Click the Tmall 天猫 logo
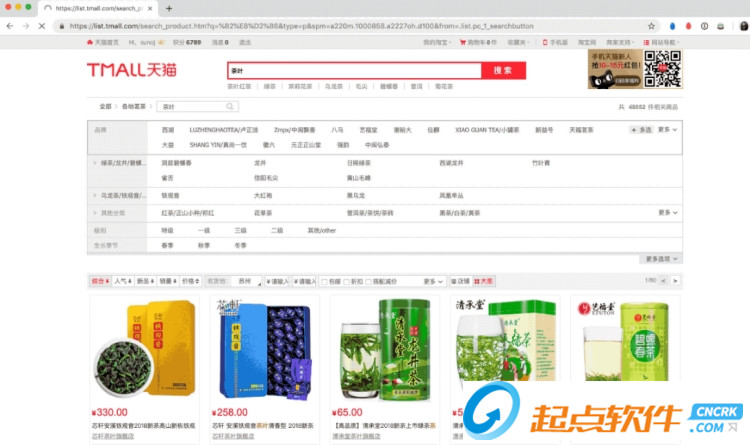Screen dimensions: 750x445 pyautogui.click(x=132, y=70)
